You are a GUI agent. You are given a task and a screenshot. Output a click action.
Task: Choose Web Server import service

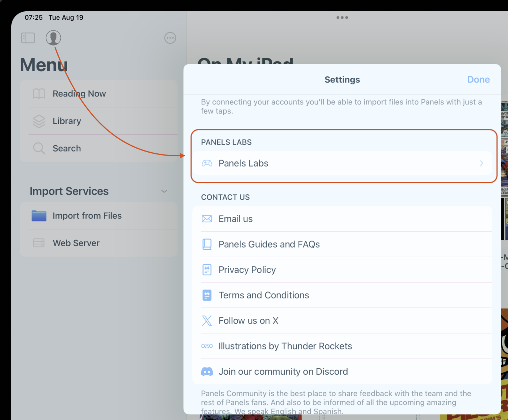point(99,243)
